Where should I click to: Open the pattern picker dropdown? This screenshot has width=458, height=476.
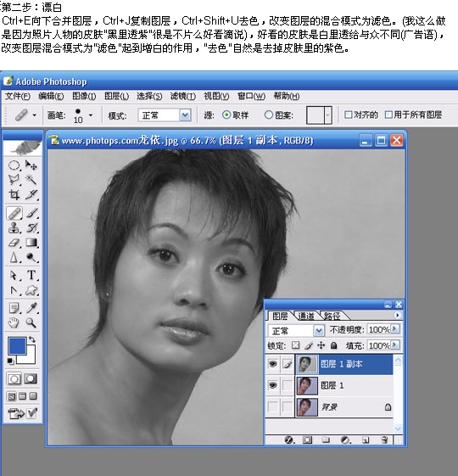pos(327,115)
